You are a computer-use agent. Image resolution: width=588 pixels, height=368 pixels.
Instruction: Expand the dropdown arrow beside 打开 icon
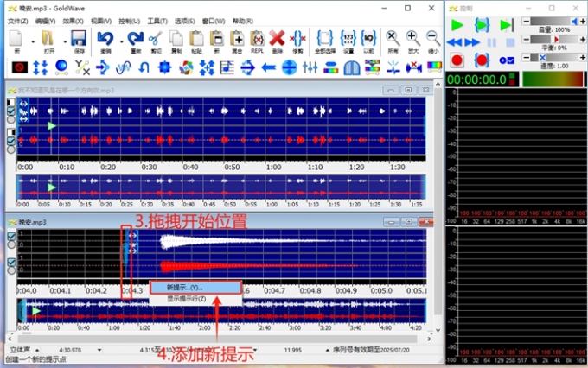pos(65,41)
